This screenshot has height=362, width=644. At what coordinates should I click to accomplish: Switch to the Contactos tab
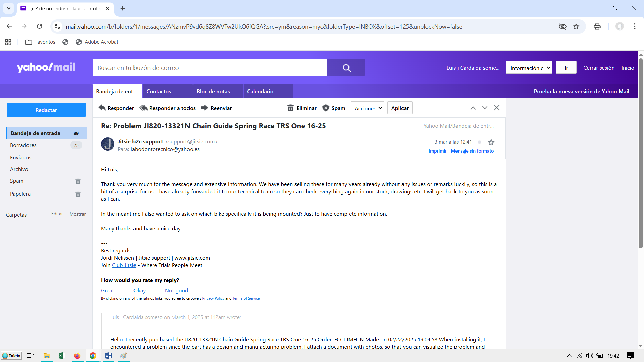pos(167,91)
